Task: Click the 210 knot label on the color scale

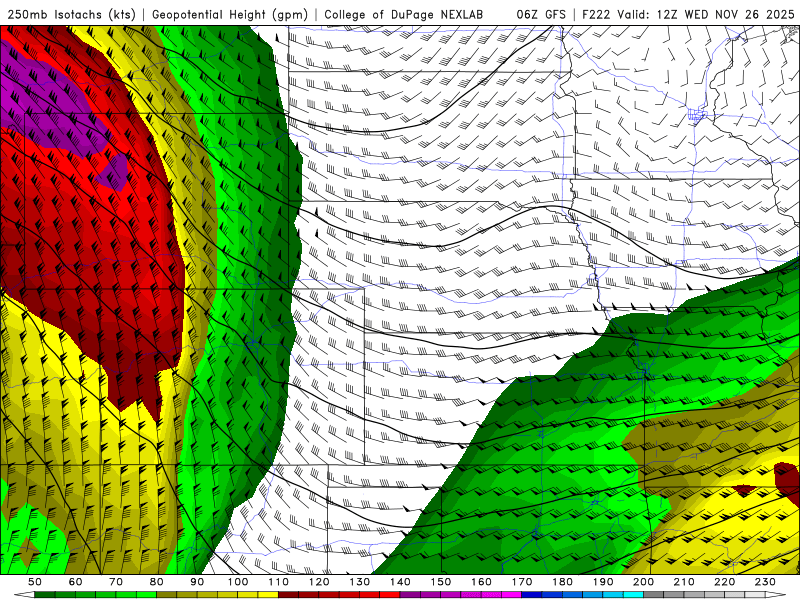Action: (x=684, y=582)
